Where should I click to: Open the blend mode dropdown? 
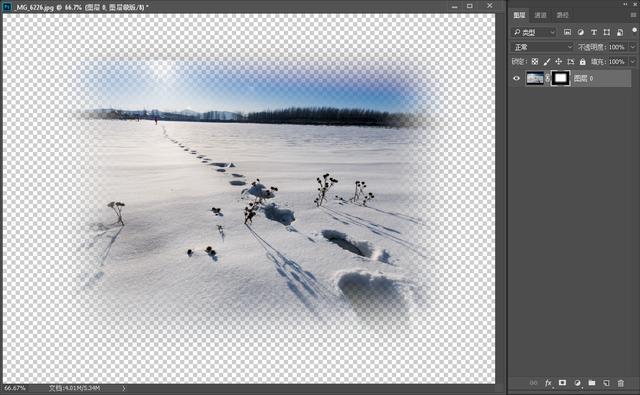coord(542,47)
